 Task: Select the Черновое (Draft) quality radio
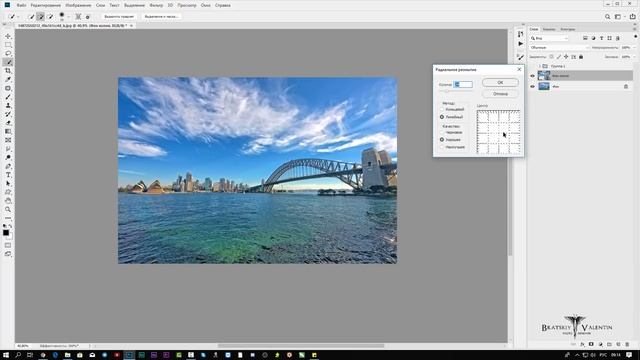[x=442, y=132]
